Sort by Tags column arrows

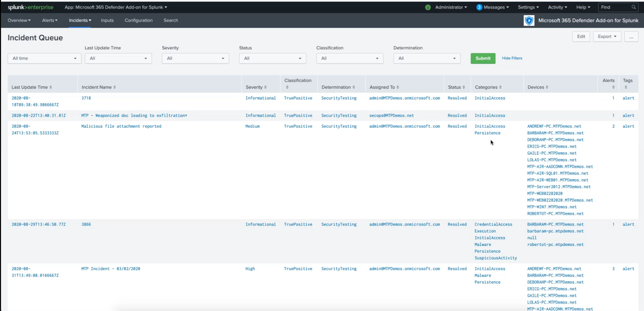626,87
